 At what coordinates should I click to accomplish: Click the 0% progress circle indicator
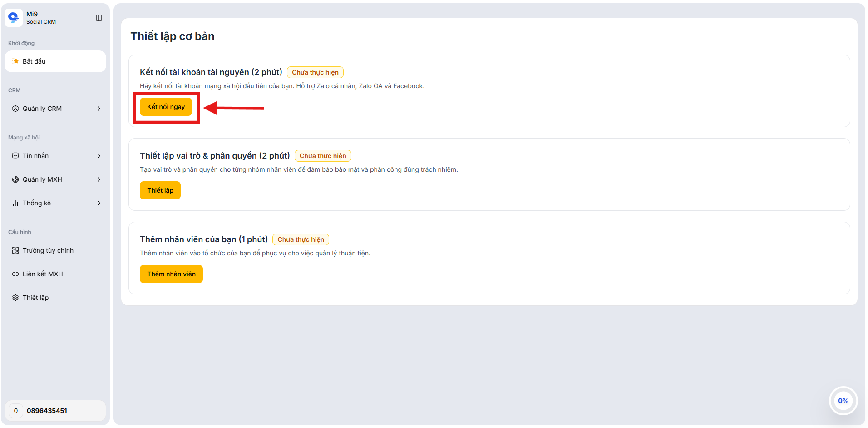pyautogui.click(x=843, y=401)
